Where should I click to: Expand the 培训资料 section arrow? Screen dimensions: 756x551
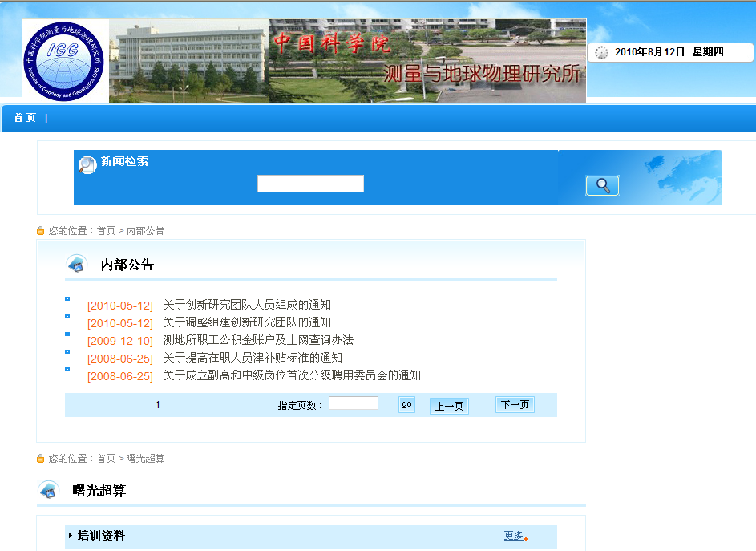click(71, 535)
